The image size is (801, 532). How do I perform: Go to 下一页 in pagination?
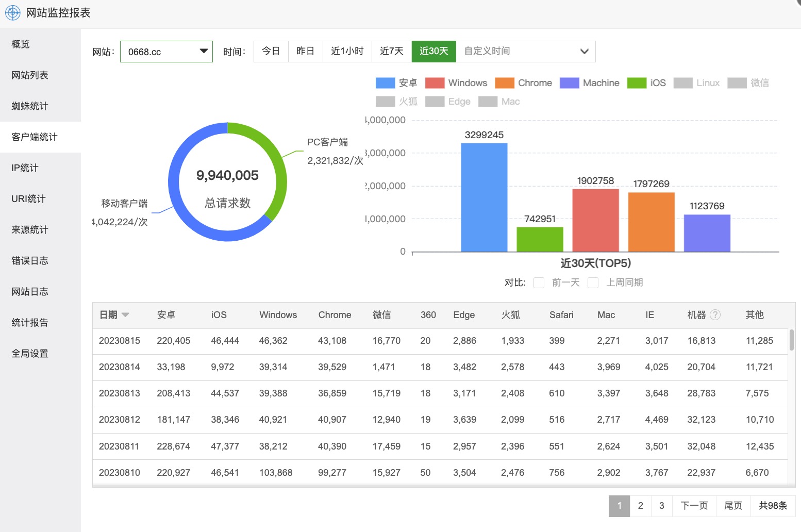tap(694, 506)
